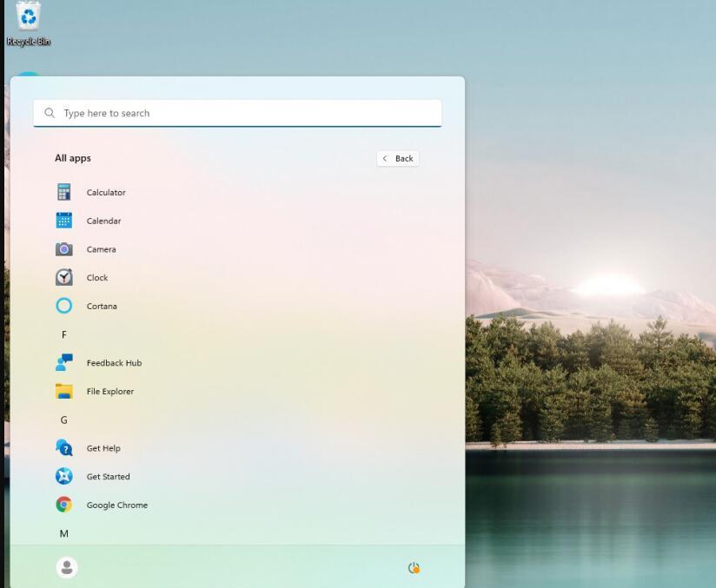The image size is (716, 588).
Task: Click the Google Chrome text label
Action: (117, 505)
